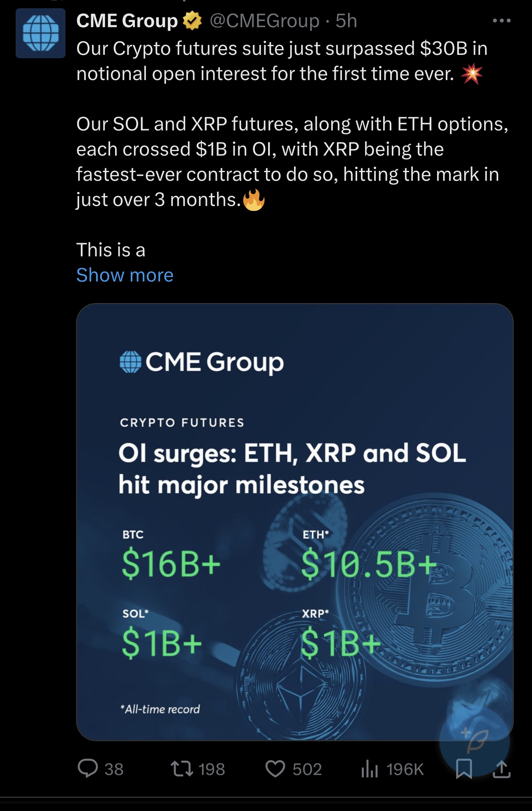
Task: Tap the 38 replies count
Action: coord(114,769)
